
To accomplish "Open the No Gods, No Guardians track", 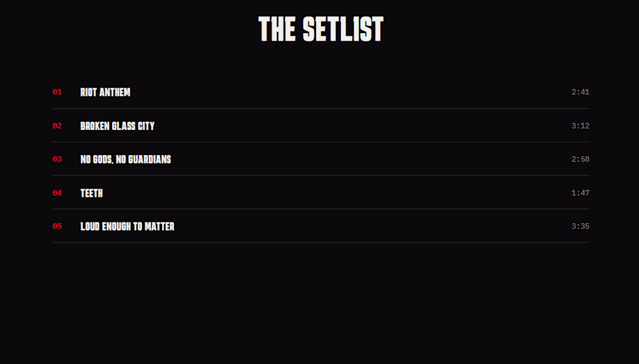I will pyautogui.click(x=125, y=160).
